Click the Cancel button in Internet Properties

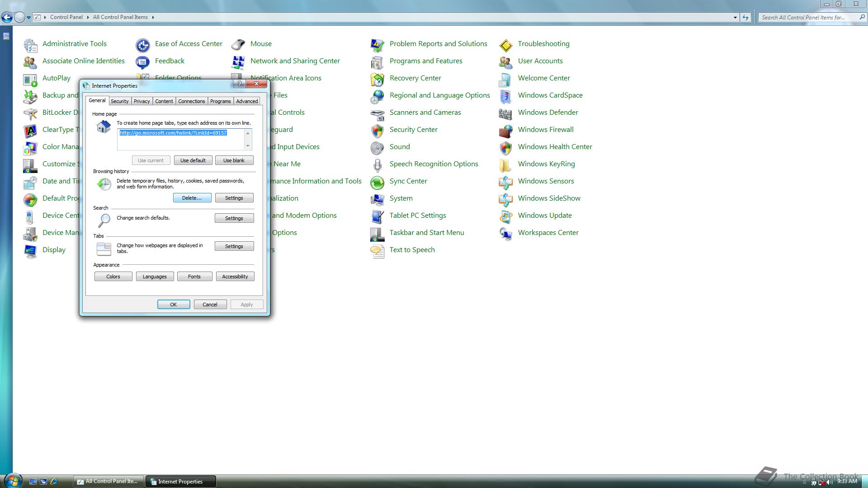[x=210, y=305]
